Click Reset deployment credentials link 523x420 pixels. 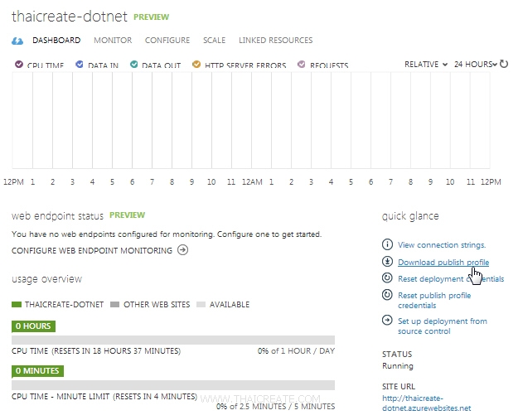(451, 279)
